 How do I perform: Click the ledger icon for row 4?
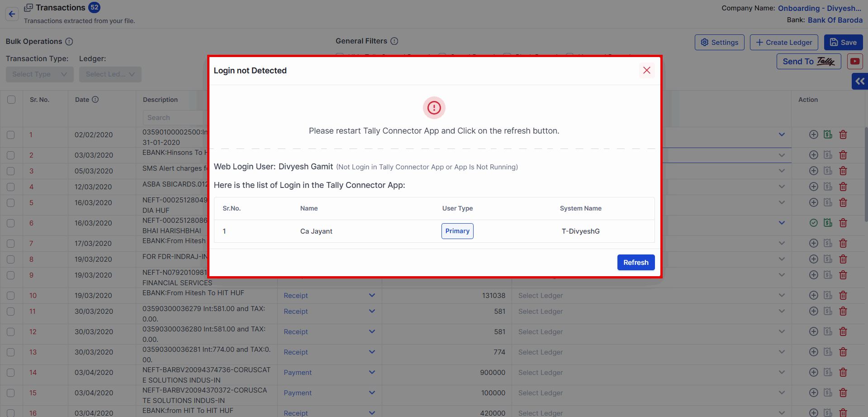(x=828, y=187)
